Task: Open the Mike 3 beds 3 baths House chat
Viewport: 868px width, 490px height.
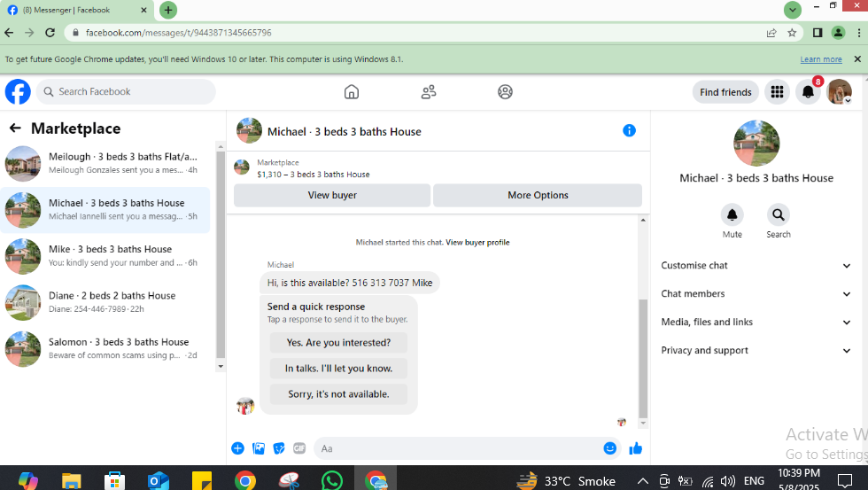Action: (x=105, y=256)
